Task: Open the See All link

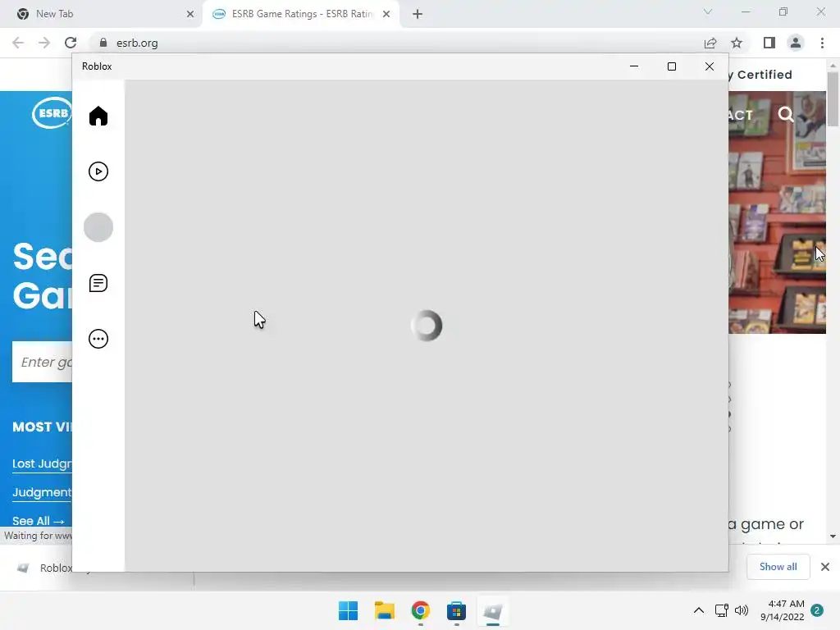Action: (x=38, y=521)
